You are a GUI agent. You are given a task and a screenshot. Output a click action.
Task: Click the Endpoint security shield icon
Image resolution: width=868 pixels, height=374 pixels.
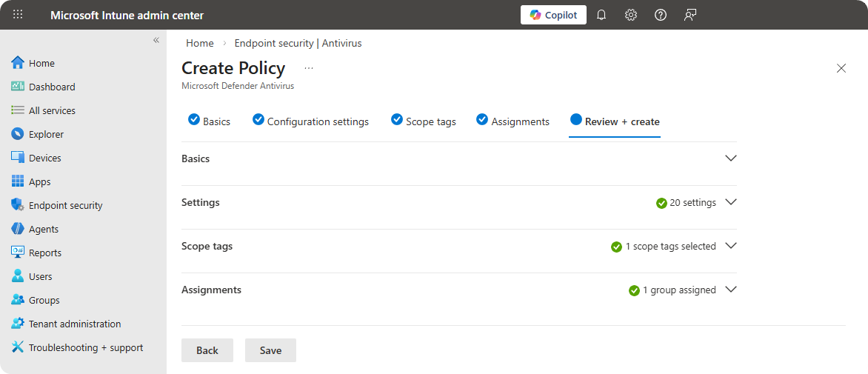pos(18,205)
